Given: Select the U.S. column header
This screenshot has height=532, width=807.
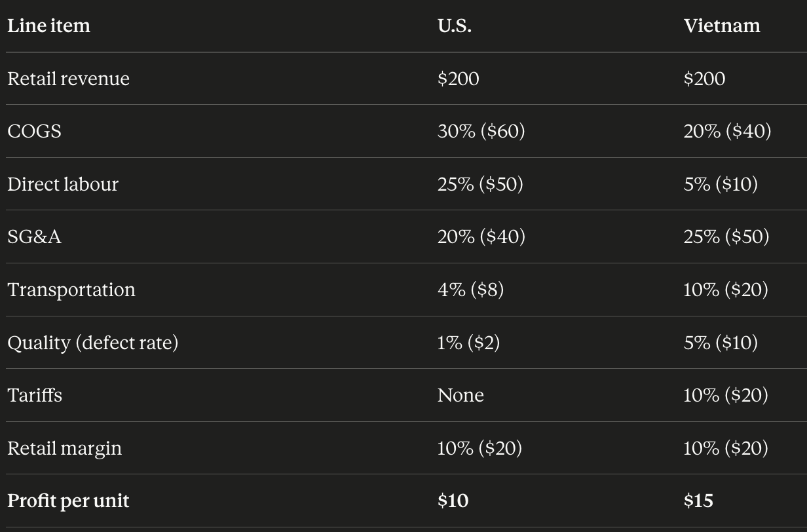Looking at the screenshot, I should pyautogui.click(x=455, y=26).
